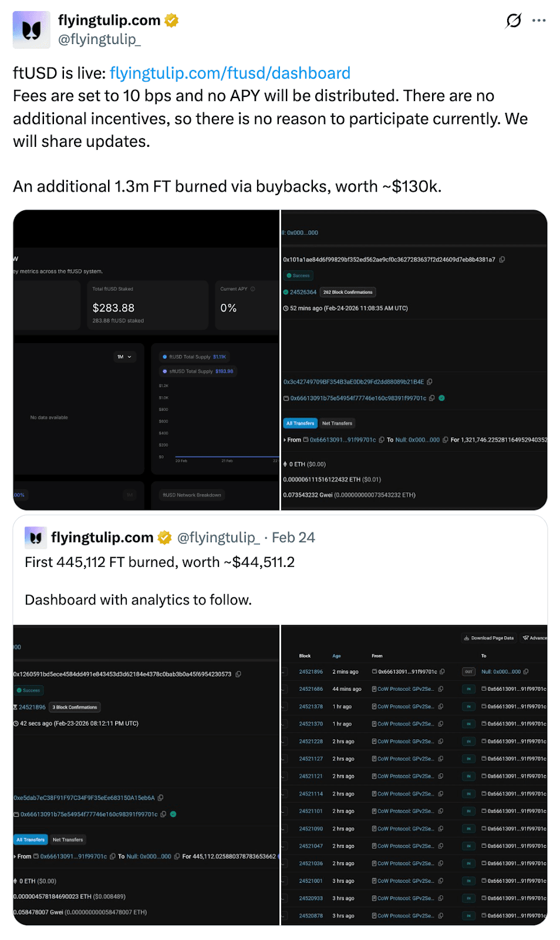Copy the hash starting 0xe5dab7eC38F91F97C34F
Screen dimensions: 560x940
coord(160,798)
